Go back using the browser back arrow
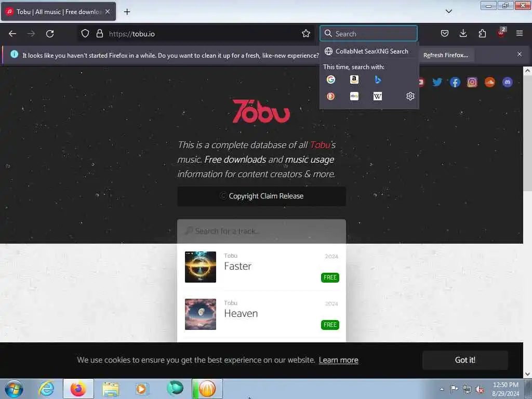Image resolution: width=532 pixels, height=399 pixels. click(12, 34)
